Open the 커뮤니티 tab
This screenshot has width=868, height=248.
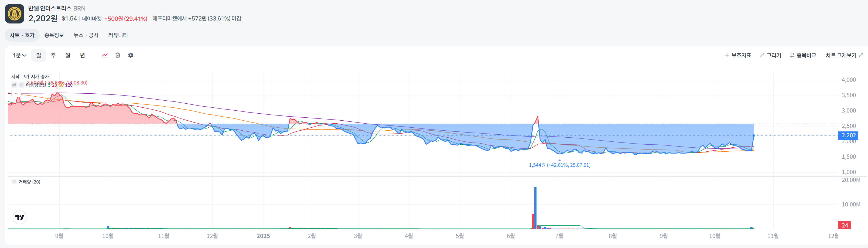tap(118, 35)
